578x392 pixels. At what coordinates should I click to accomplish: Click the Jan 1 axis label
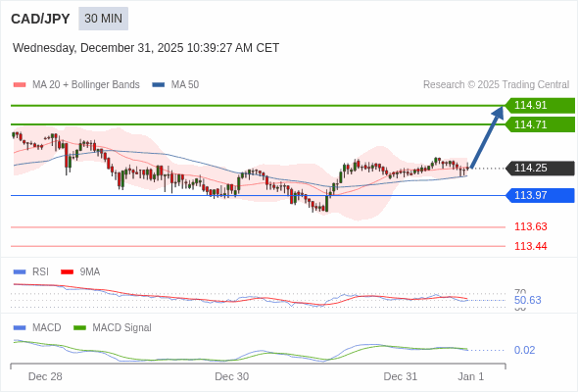click(471, 376)
